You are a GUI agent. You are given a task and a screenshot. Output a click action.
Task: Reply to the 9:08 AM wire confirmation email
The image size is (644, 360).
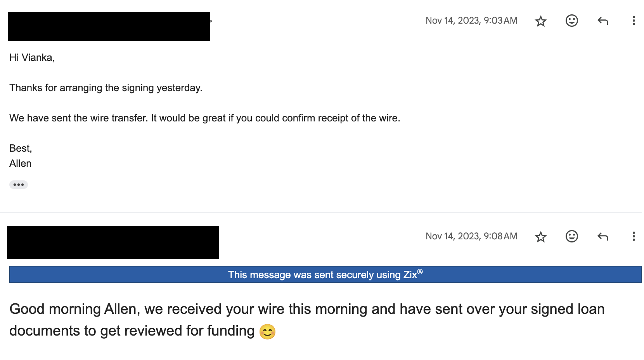click(x=603, y=237)
